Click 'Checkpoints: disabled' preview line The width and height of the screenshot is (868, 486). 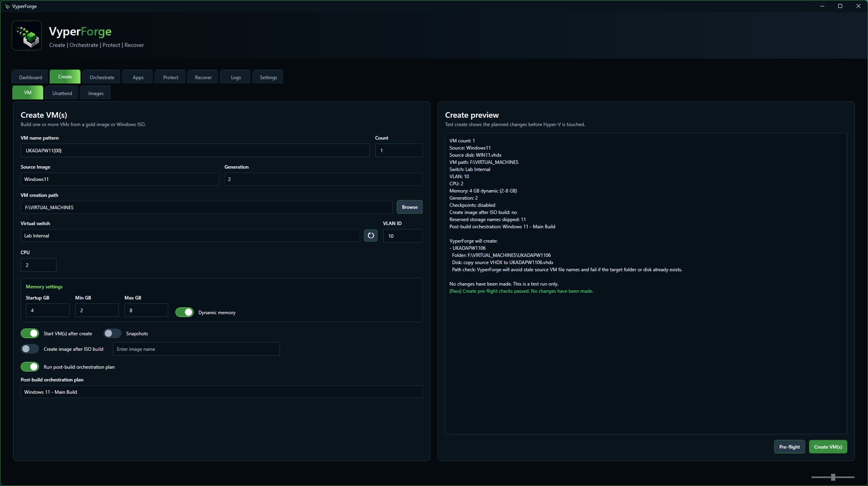472,205
